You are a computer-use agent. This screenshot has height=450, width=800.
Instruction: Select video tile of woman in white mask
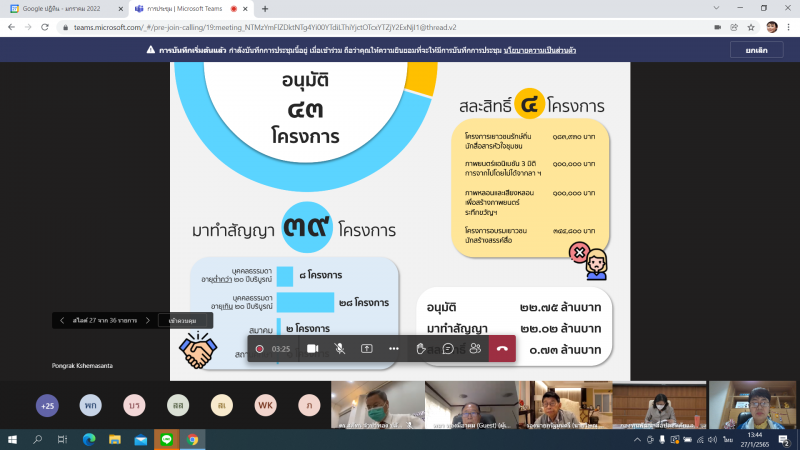[659, 405]
